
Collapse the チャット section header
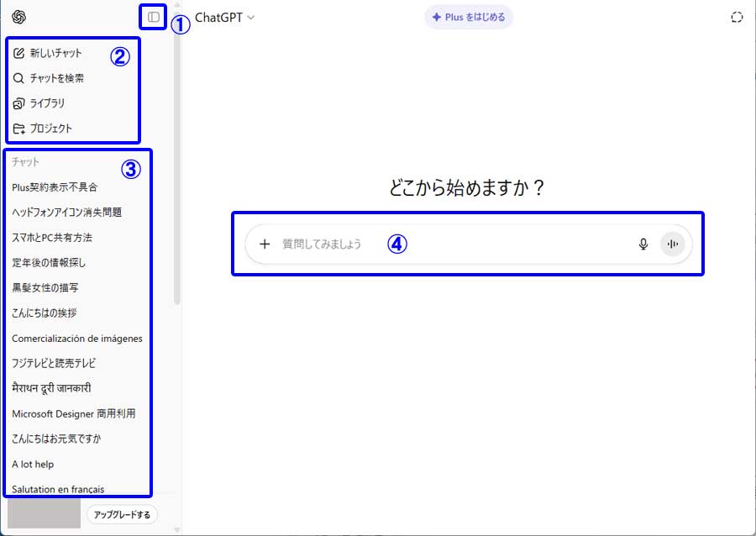click(x=26, y=162)
